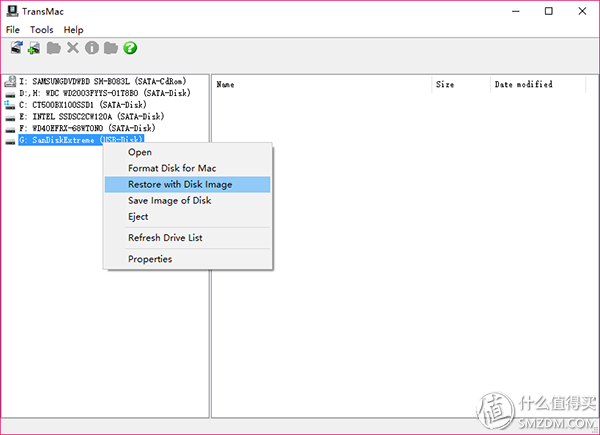Click the green help question mark icon
600x435 pixels.
tap(130, 48)
